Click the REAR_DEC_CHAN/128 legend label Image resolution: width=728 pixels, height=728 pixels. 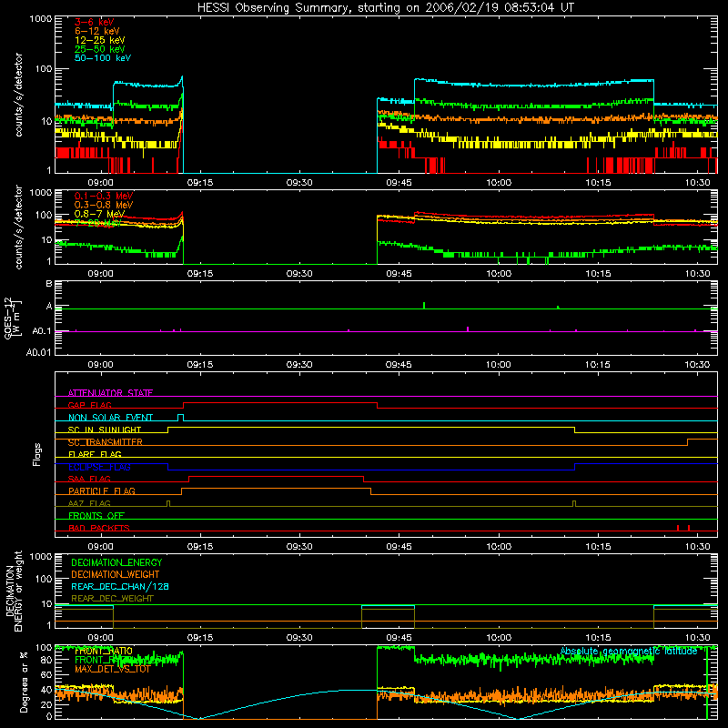point(120,586)
